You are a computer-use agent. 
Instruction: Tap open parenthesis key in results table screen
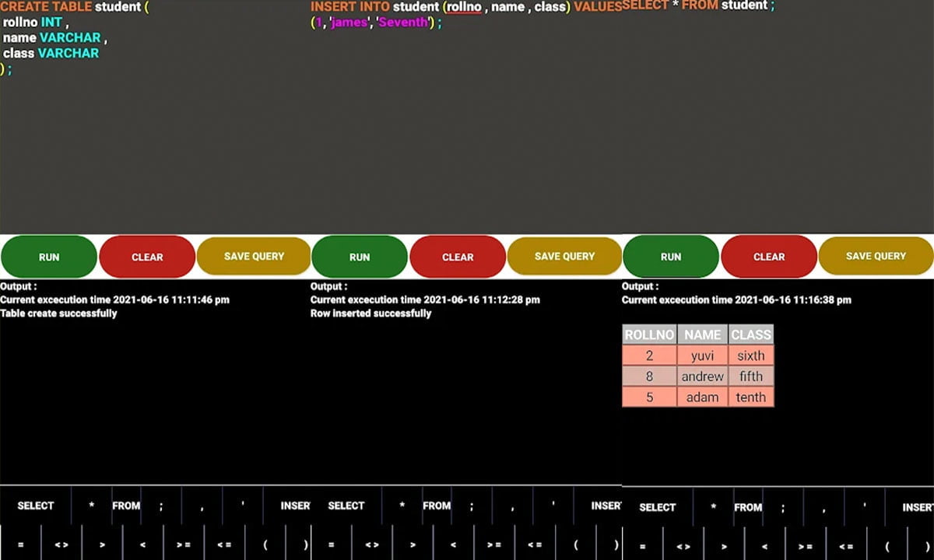pos(887,545)
